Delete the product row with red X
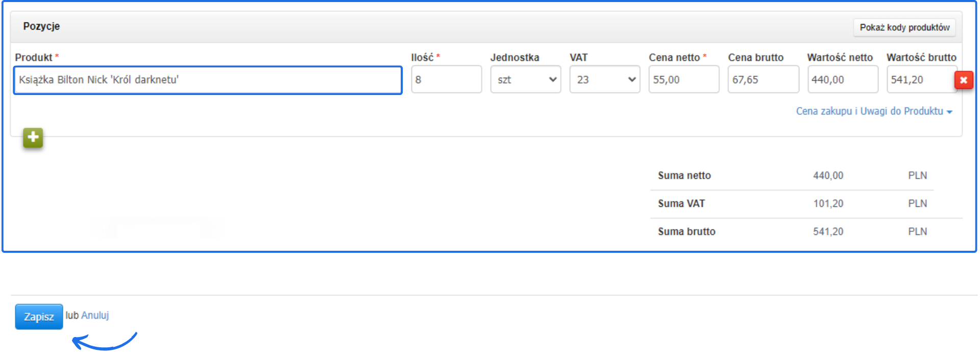980x357 pixels. [x=964, y=80]
